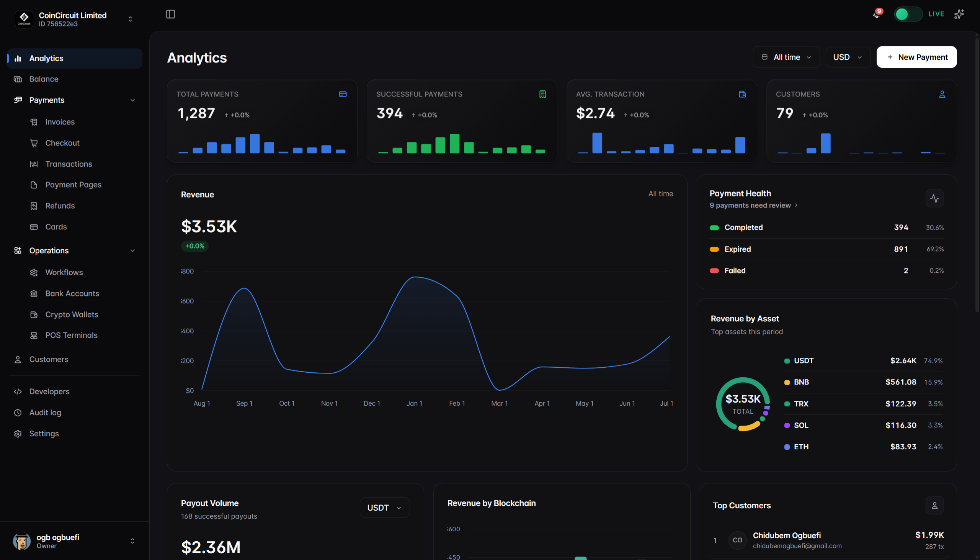Click the Top Customers person icon button
Viewport: 980px width, 560px height.
click(934, 505)
